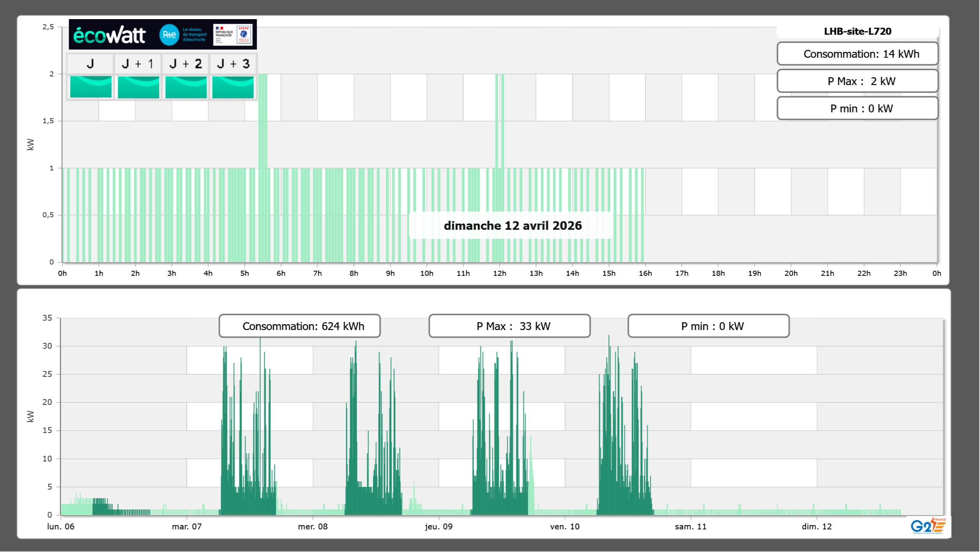Click the République Française ADEME logo
The width and height of the screenshot is (980, 552).
[233, 35]
